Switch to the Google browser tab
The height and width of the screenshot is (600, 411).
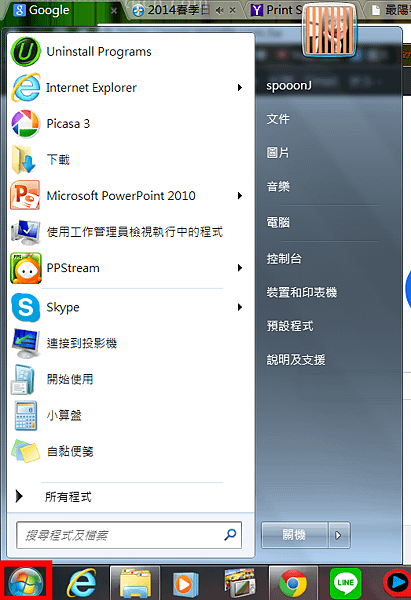click(49, 10)
